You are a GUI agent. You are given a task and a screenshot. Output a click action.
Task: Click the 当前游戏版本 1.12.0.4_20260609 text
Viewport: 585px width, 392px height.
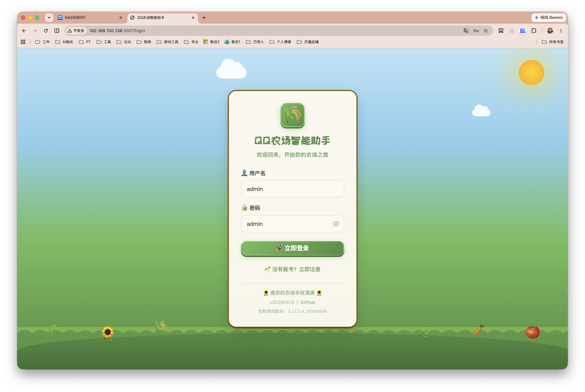tap(292, 311)
